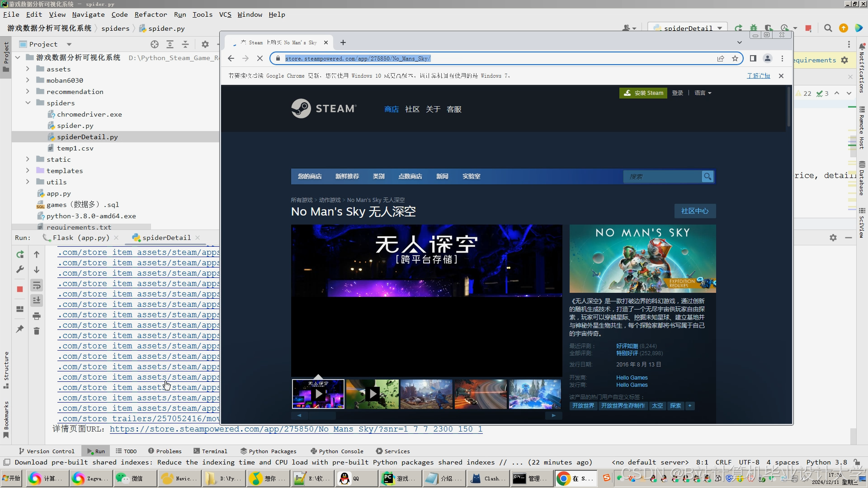Open the spiderDetail run configuration dropdown
Screen dimensions: 868x488
(720, 28)
